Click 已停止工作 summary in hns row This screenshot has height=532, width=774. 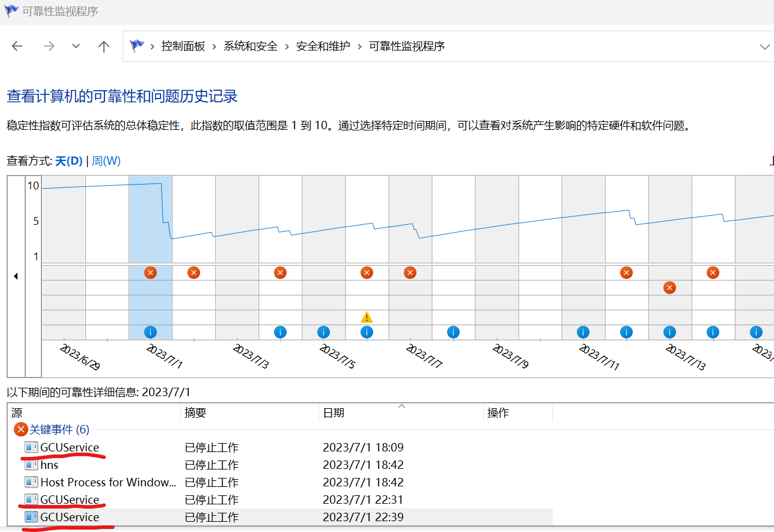(x=212, y=465)
